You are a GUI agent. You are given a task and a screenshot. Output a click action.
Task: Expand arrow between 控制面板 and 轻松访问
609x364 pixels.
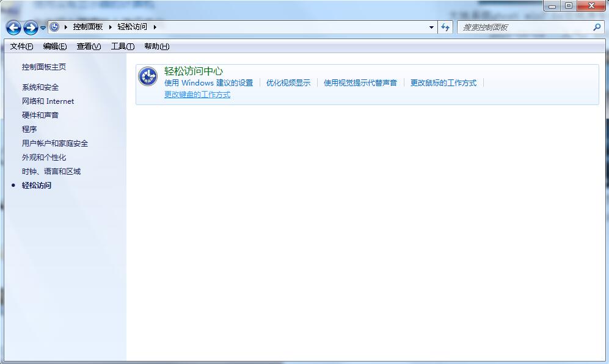[x=111, y=27]
